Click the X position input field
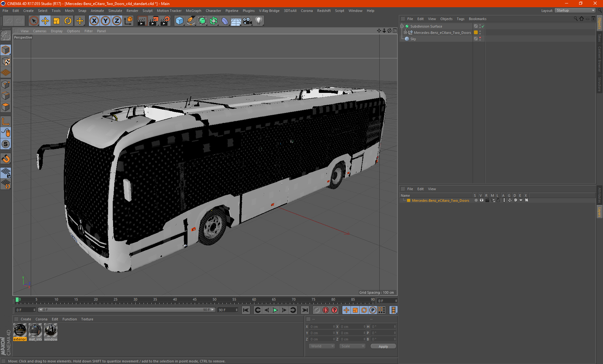The image size is (603, 364). 322,327
